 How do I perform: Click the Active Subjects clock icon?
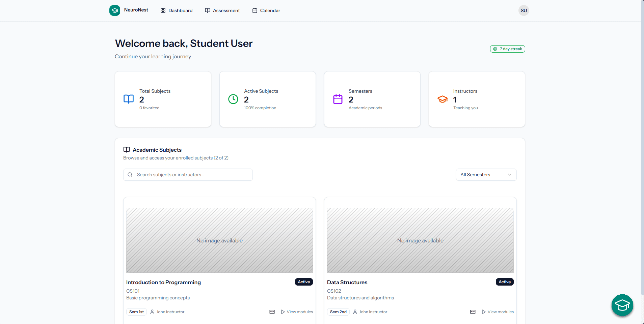(233, 99)
